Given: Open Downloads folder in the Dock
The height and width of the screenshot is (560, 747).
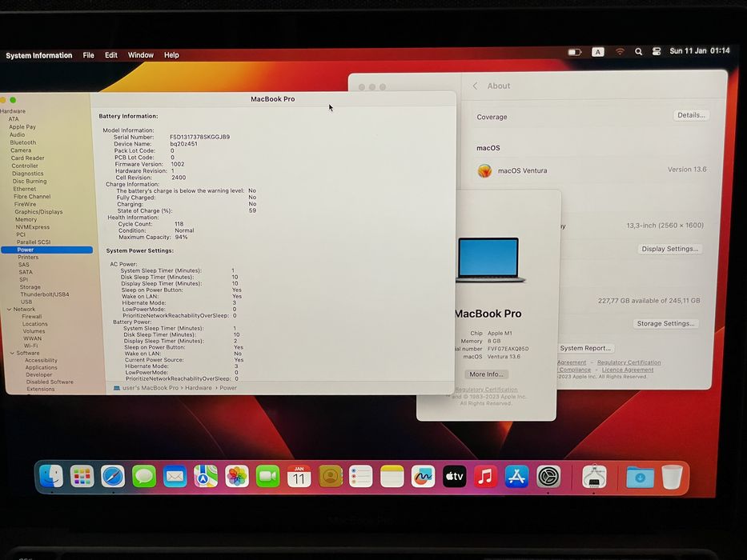Looking at the screenshot, I should (640, 476).
